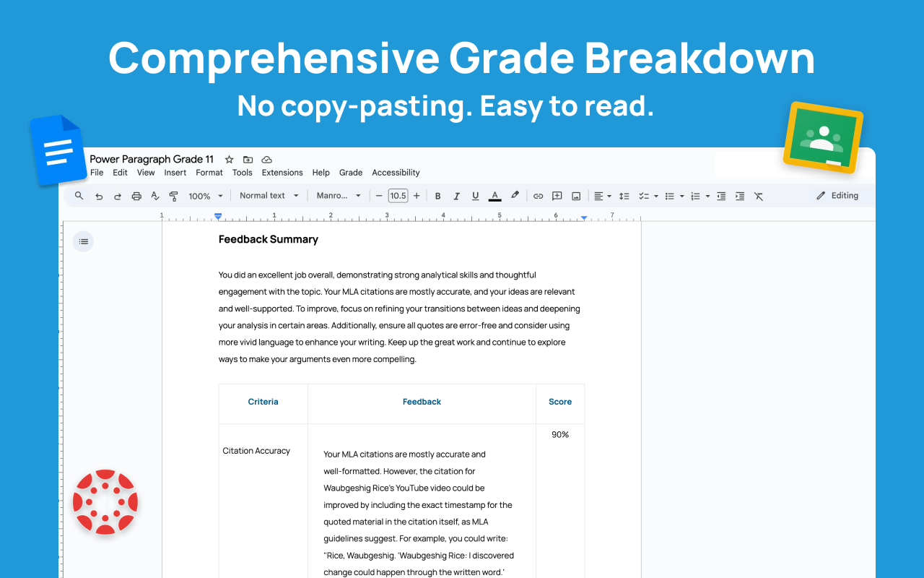Click the Criteria column header
Screen dimensions: 924x578
(x=263, y=402)
